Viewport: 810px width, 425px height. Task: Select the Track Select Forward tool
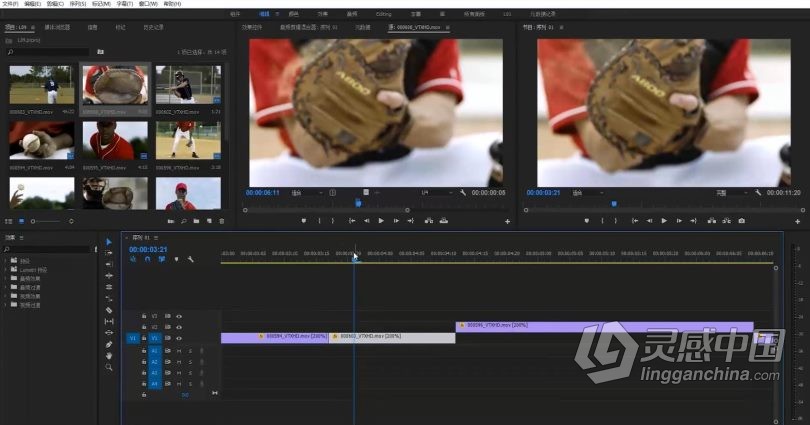108,253
